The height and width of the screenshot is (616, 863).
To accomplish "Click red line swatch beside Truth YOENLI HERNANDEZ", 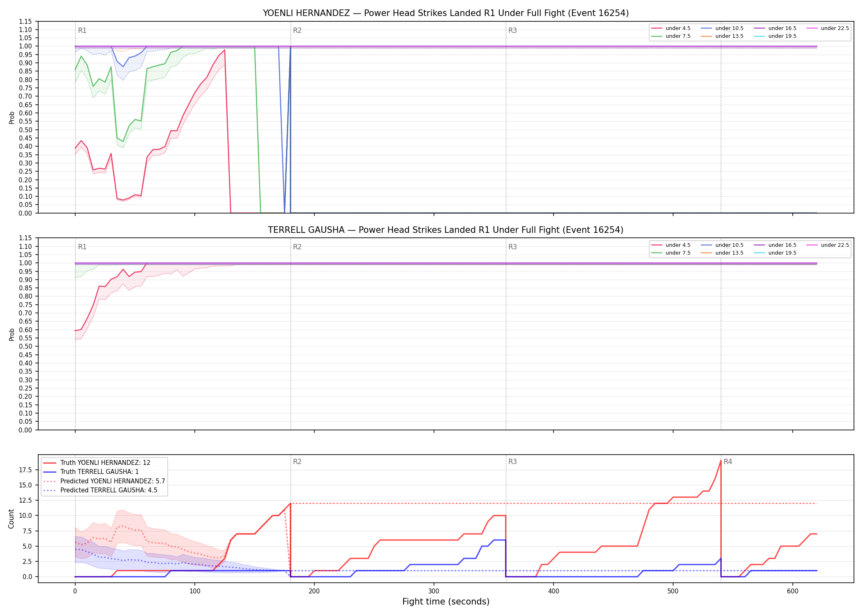I will point(50,463).
